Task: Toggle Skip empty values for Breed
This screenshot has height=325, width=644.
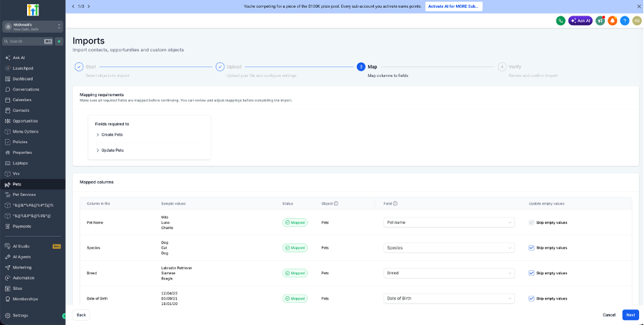Action: pos(531,273)
